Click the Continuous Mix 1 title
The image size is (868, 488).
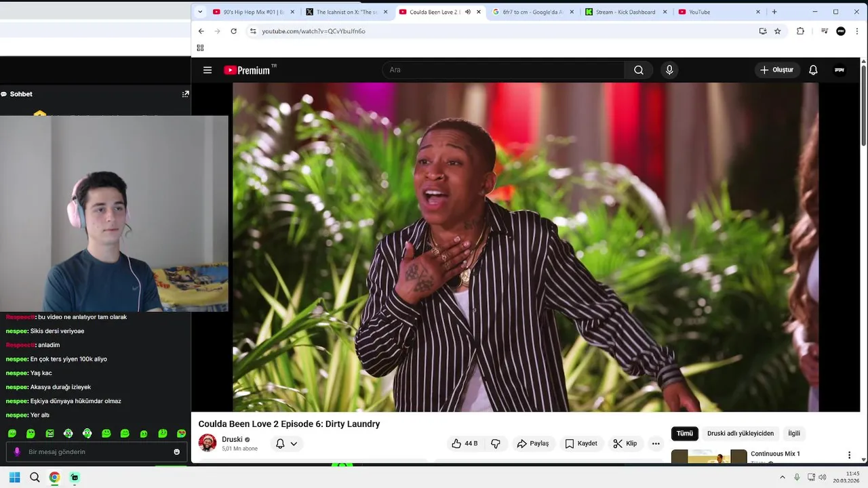[775, 453]
